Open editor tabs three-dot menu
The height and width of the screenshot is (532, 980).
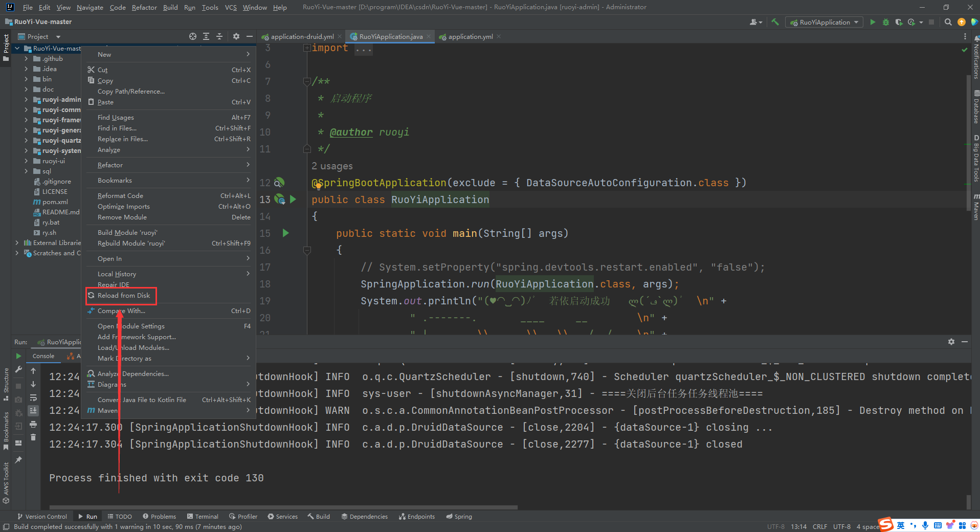click(x=965, y=36)
